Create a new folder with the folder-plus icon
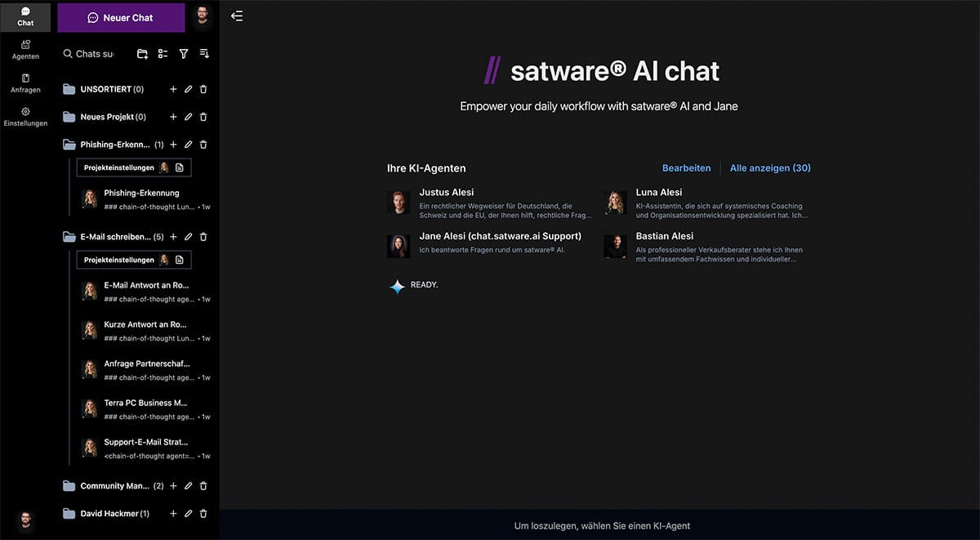Image resolution: width=980 pixels, height=540 pixels. [x=142, y=53]
